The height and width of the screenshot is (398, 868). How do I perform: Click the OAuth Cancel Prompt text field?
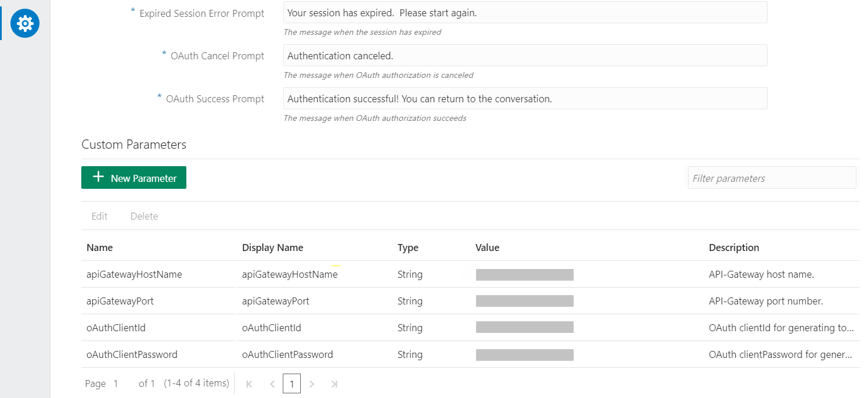525,56
